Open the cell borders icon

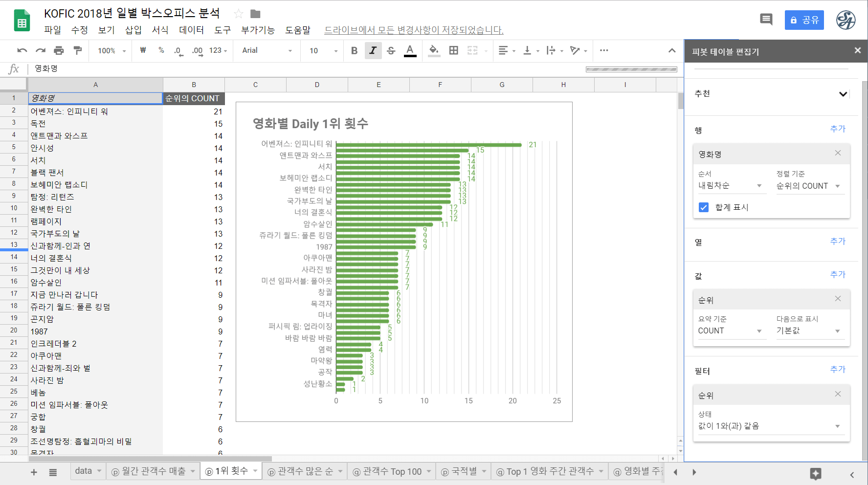453,50
